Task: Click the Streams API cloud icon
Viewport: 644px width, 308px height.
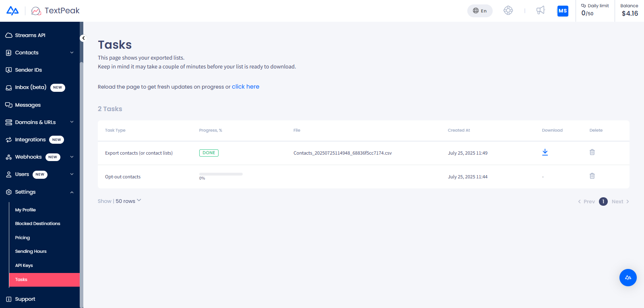Action: (x=8, y=35)
